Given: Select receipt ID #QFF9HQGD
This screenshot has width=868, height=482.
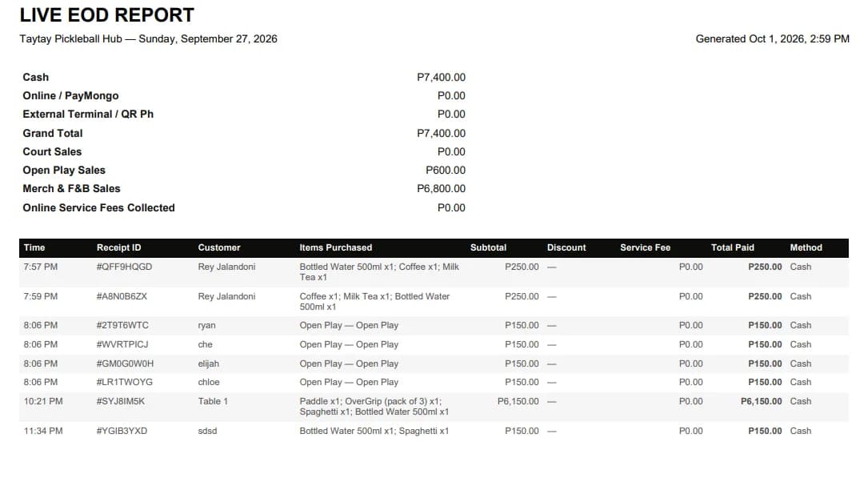Looking at the screenshot, I should click(124, 267).
